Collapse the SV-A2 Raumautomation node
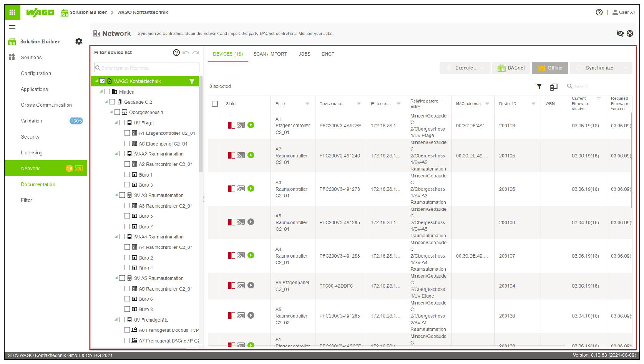The image size is (644, 364). pyautogui.click(x=116, y=154)
